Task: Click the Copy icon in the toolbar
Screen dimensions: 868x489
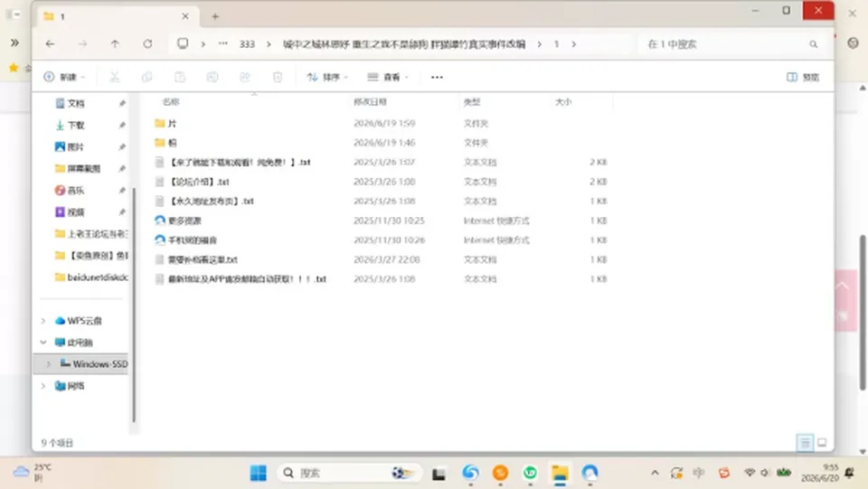Action: coord(146,77)
